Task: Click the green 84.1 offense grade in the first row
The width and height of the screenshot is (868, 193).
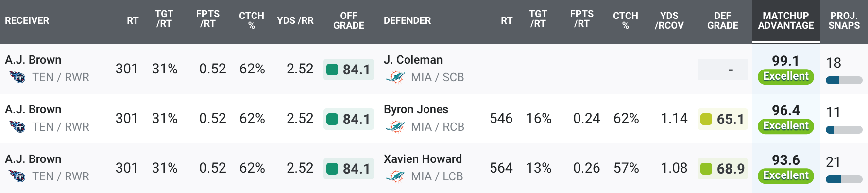Action: pos(349,70)
